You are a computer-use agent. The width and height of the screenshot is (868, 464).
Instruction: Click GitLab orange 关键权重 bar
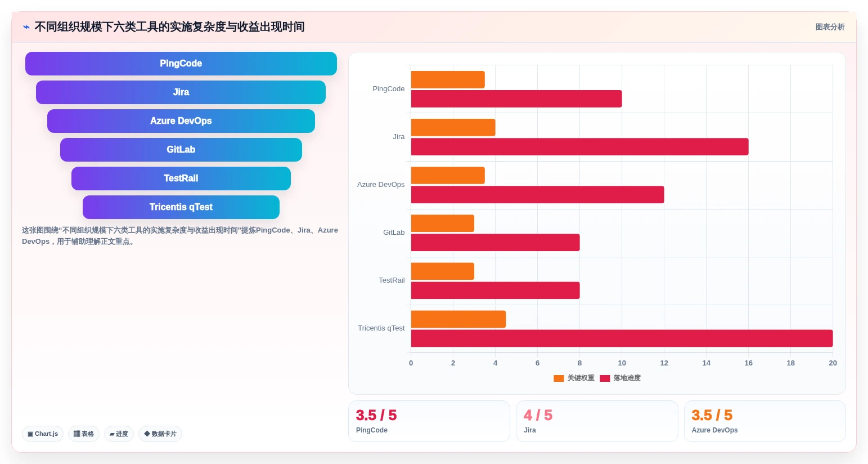pos(443,224)
